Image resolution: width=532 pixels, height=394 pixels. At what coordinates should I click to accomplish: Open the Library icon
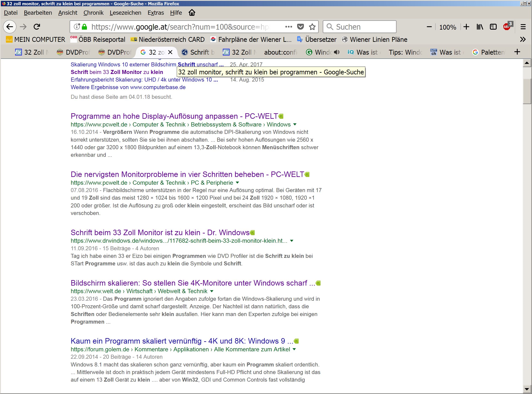coord(480,27)
